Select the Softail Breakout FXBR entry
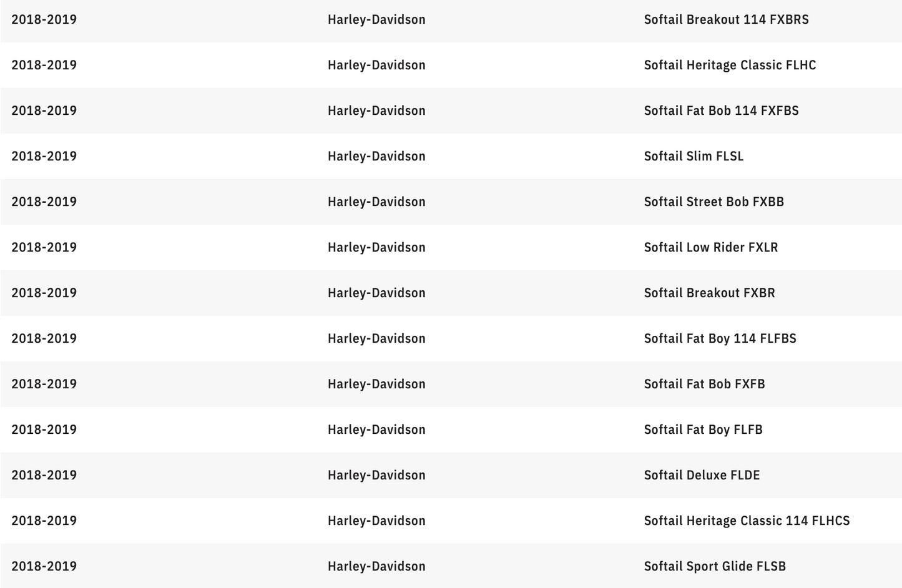The height and width of the screenshot is (588, 902). pyautogui.click(x=709, y=293)
